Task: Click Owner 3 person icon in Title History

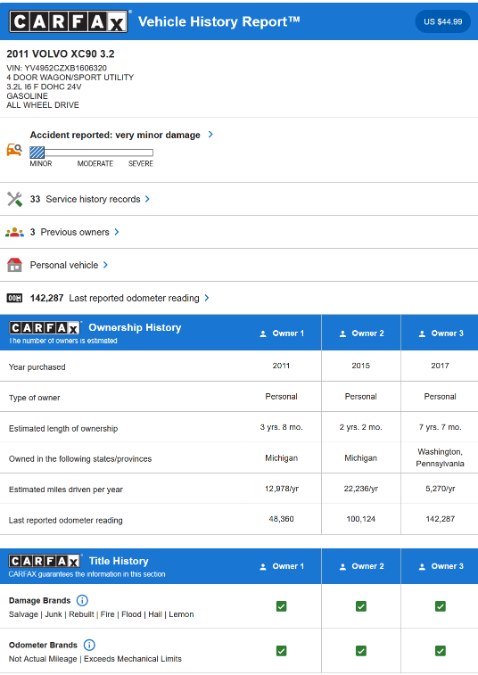Action: pyautogui.click(x=422, y=567)
